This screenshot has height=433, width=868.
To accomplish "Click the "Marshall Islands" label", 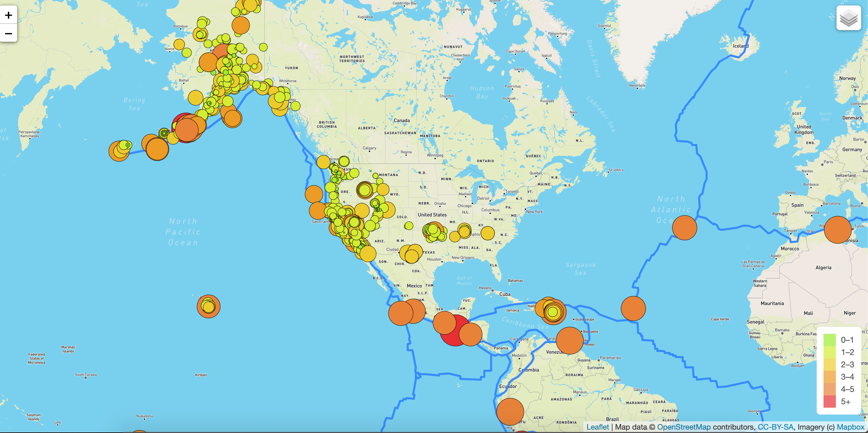I will [68, 349].
